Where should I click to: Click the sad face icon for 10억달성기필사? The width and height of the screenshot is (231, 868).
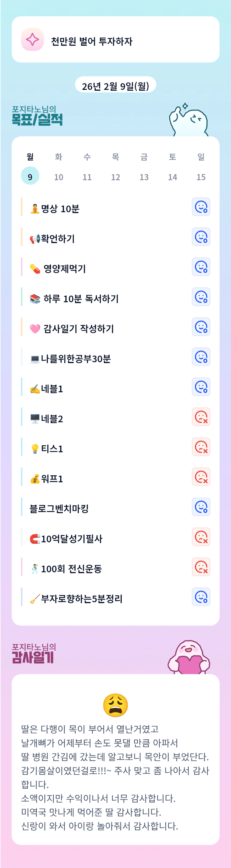201,537
